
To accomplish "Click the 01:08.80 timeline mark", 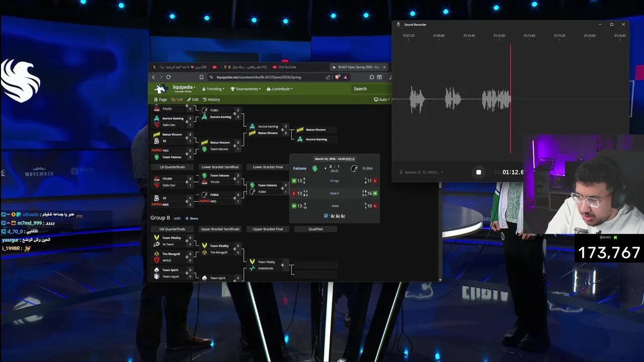I will (439, 36).
